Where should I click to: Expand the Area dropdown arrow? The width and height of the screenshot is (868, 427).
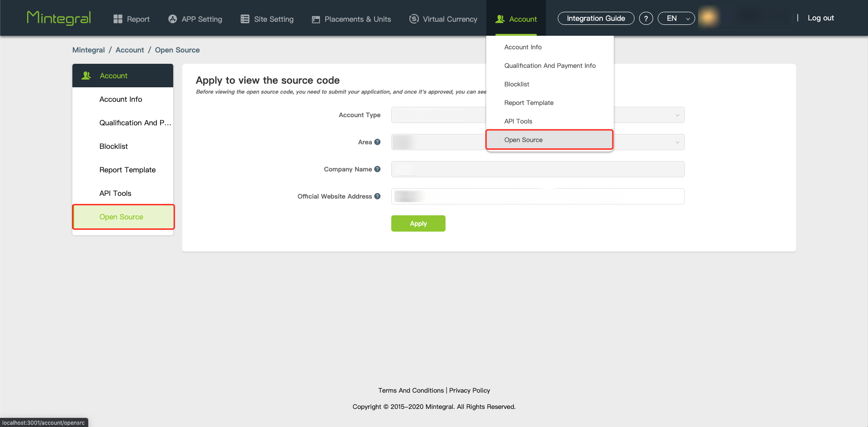pos(677,142)
